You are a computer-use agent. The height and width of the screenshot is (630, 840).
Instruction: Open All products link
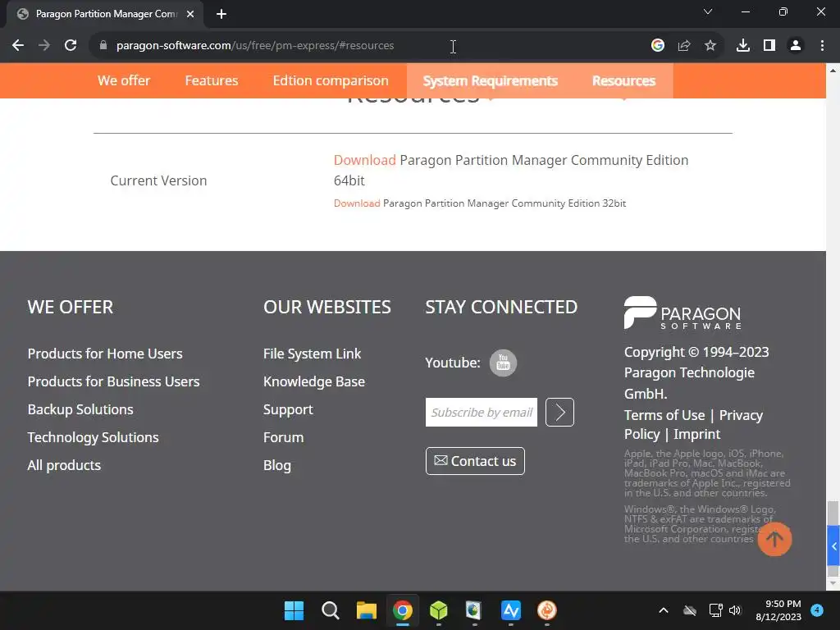(x=64, y=465)
